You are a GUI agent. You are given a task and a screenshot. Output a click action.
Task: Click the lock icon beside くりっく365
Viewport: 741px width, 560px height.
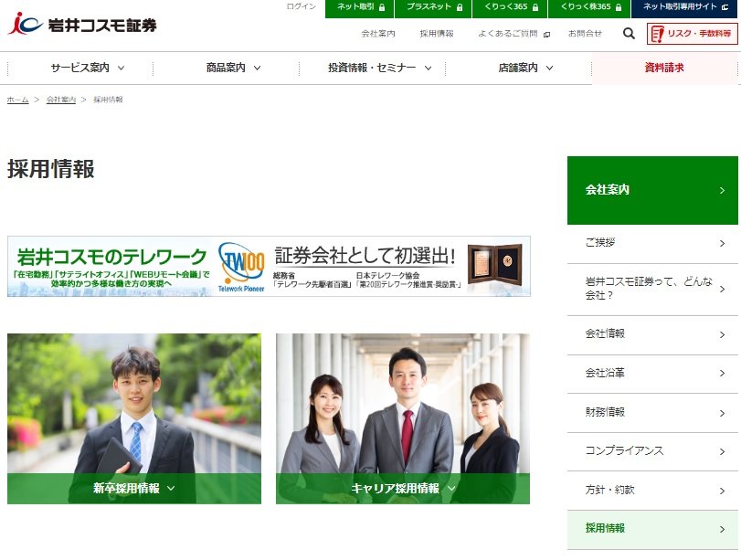point(535,7)
